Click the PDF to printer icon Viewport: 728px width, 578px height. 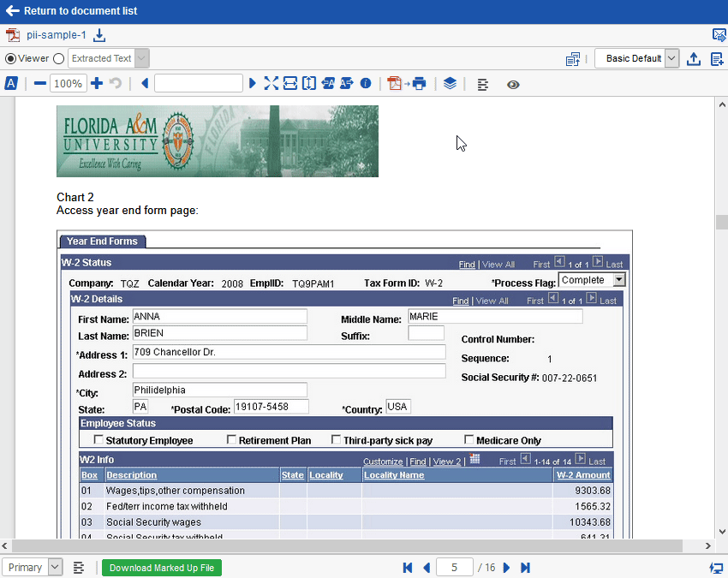407,84
